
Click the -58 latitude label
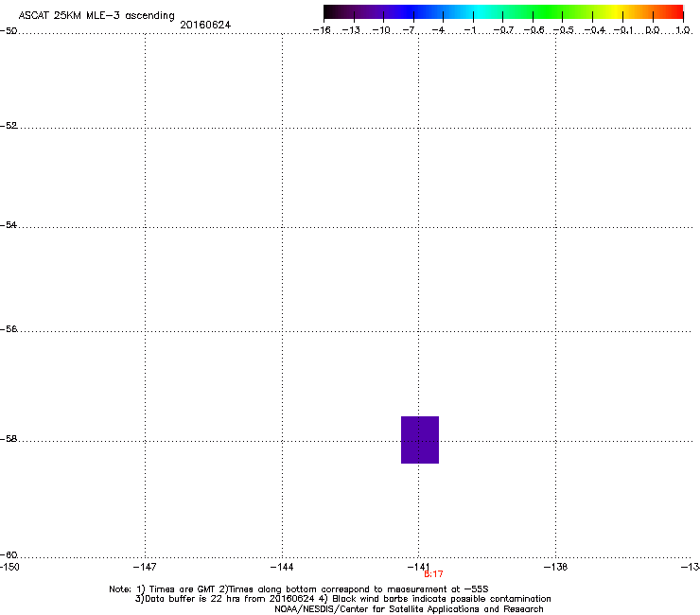(9, 439)
